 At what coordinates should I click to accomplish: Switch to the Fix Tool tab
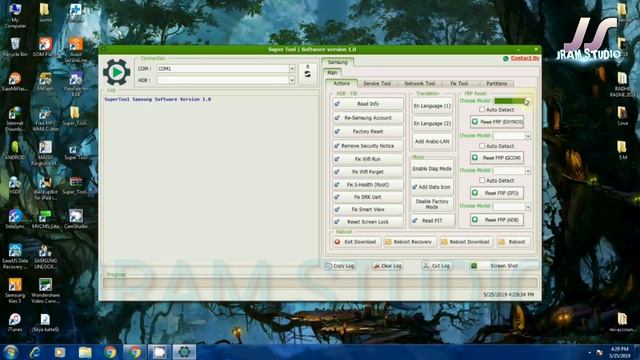tap(459, 83)
